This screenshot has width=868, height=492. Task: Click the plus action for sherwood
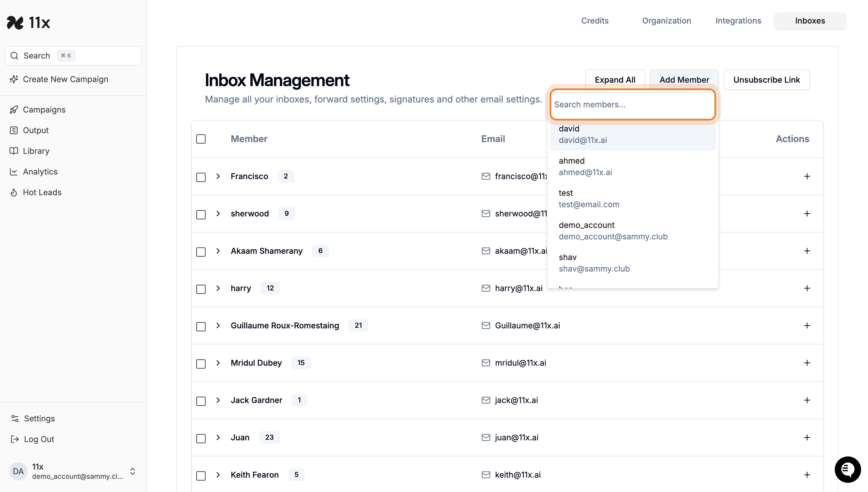[x=807, y=214]
